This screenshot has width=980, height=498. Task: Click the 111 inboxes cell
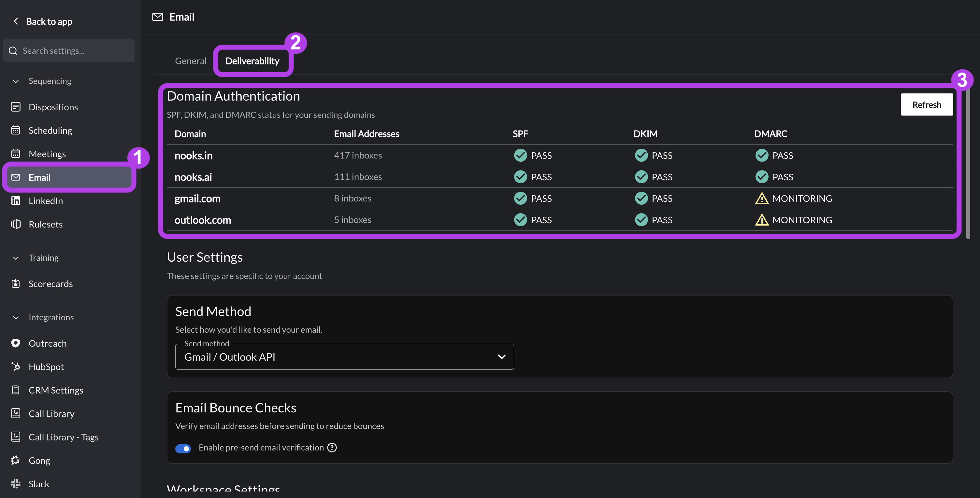point(358,177)
